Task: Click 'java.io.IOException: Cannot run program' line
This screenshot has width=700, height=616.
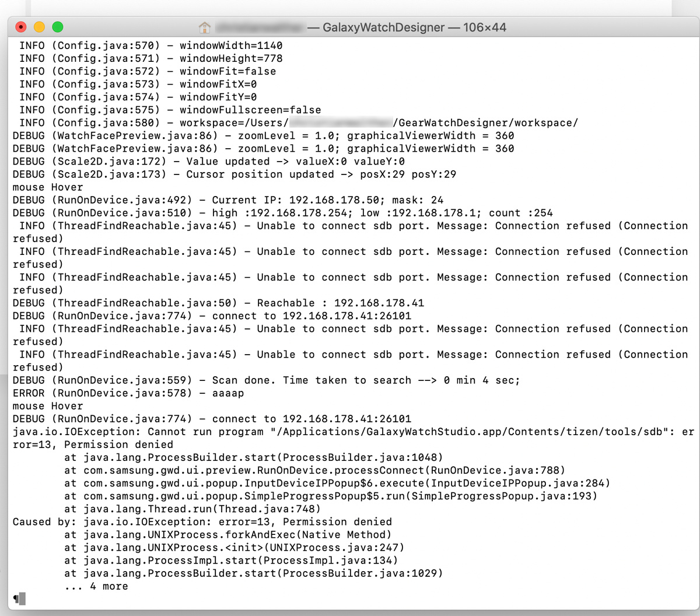Action: [x=353, y=438]
